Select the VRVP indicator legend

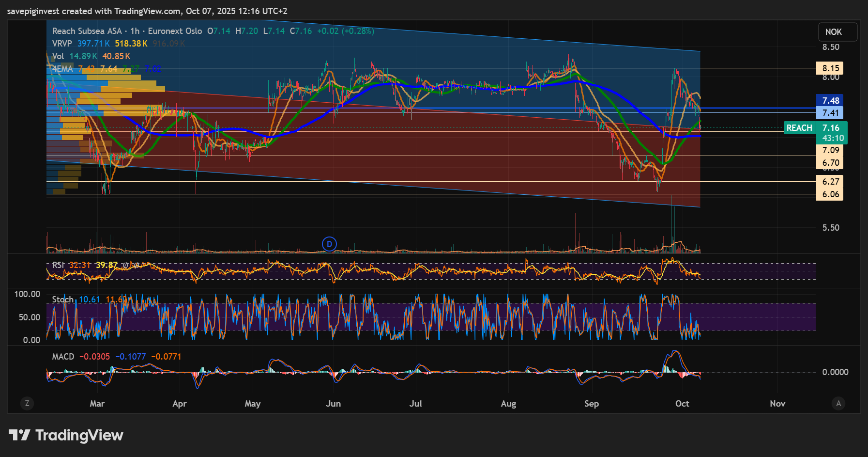(x=62, y=44)
